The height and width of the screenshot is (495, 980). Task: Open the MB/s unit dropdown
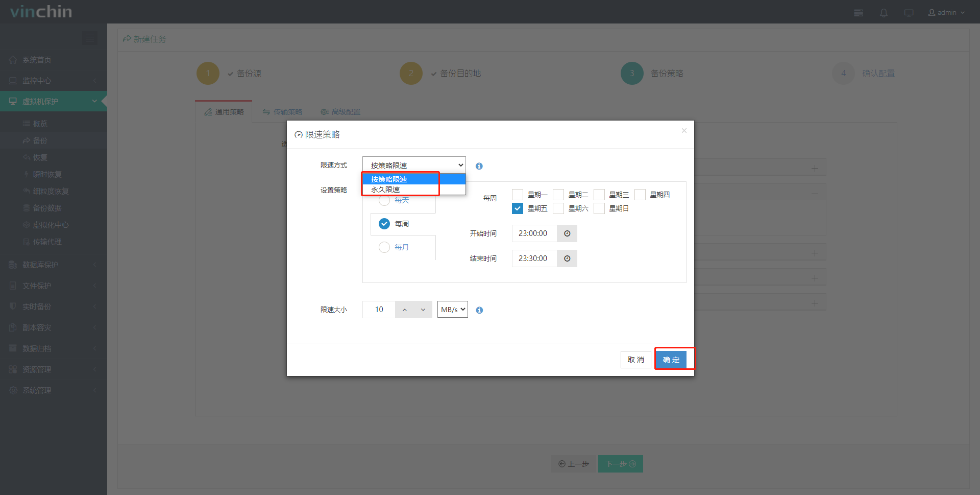453,310
